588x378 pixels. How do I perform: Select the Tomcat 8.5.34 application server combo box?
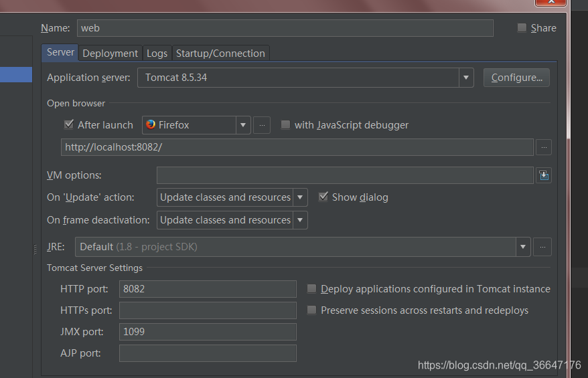click(305, 78)
